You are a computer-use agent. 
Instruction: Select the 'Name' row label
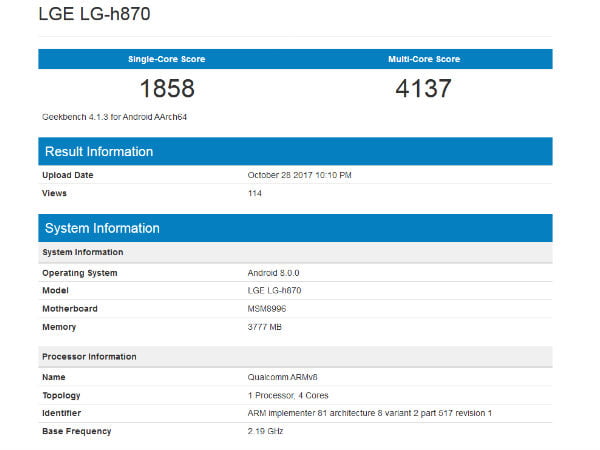coord(54,377)
